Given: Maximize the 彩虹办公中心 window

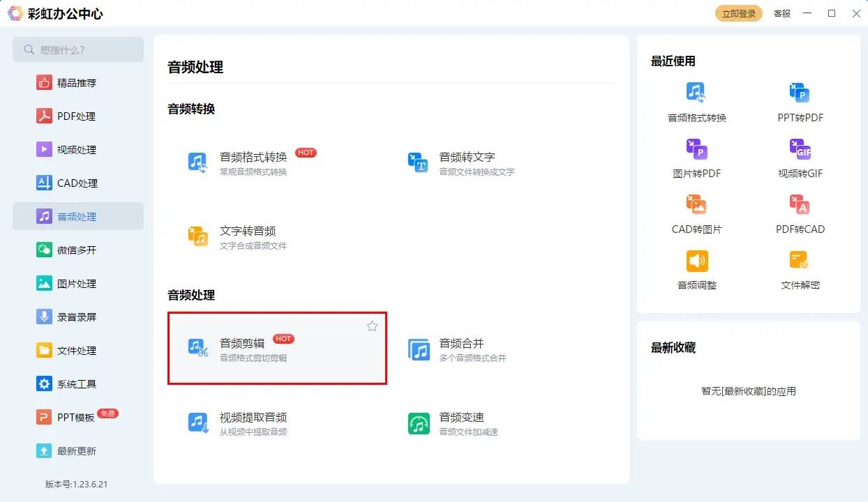Looking at the screenshot, I should (832, 13).
